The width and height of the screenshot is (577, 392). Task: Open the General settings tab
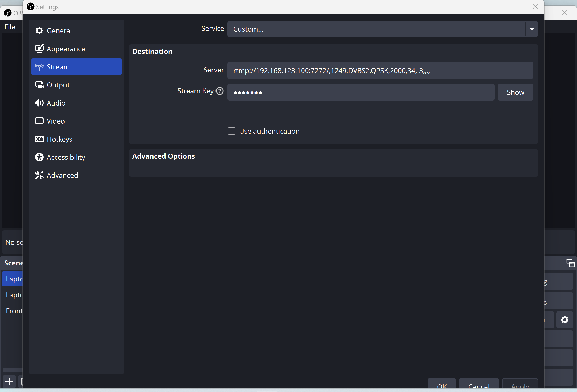[x=77, y=31]
